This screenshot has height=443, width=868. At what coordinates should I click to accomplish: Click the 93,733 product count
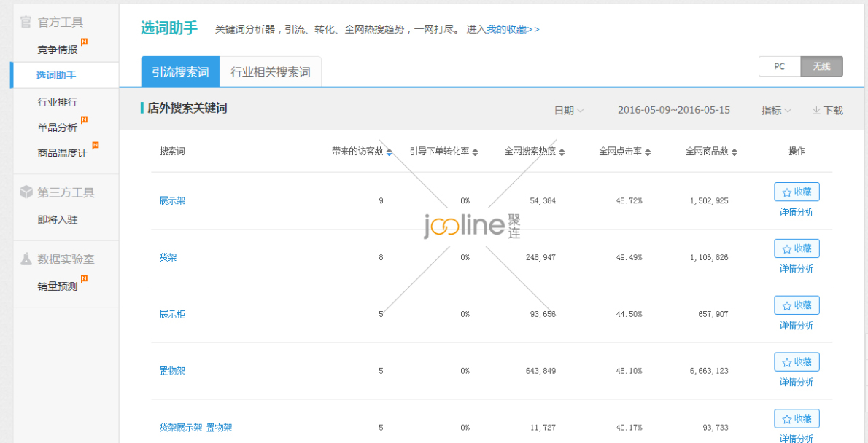coord(716,428)
